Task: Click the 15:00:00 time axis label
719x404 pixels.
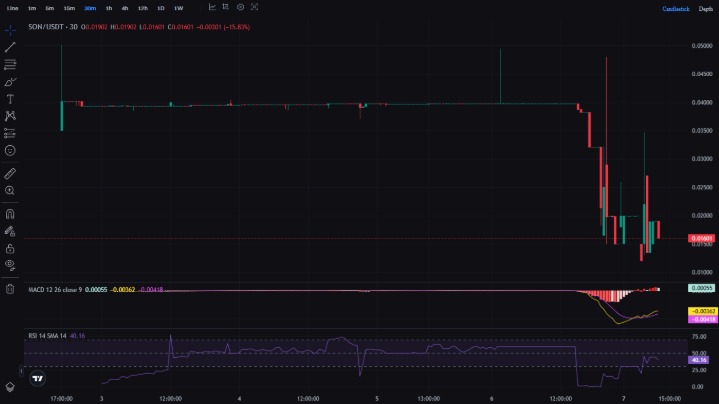Action: pos(670,398)
